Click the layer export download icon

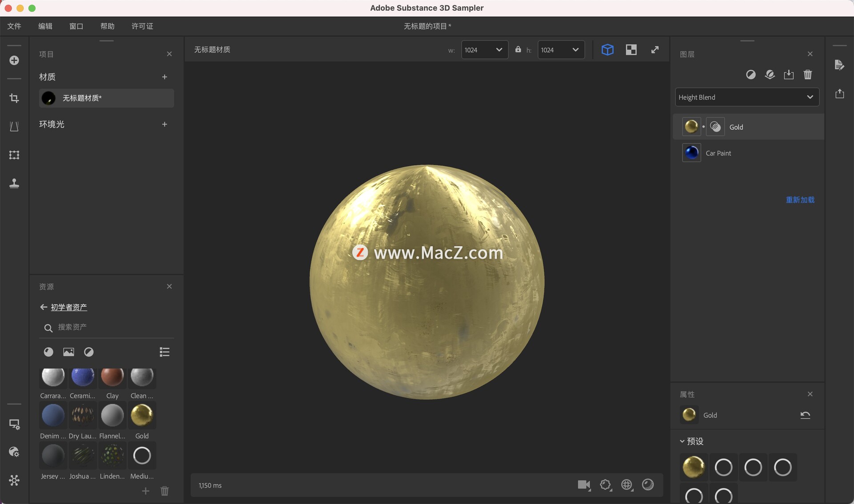click(789, 75)
